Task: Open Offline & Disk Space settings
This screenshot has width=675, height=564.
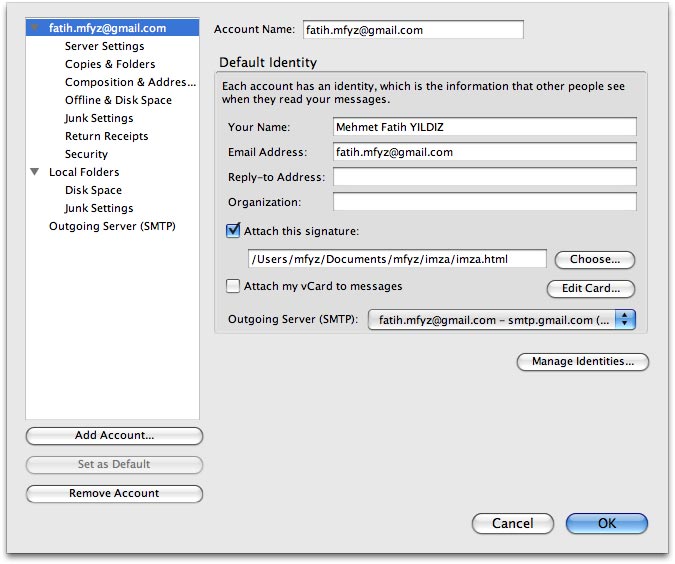Action: click(118, 100)
